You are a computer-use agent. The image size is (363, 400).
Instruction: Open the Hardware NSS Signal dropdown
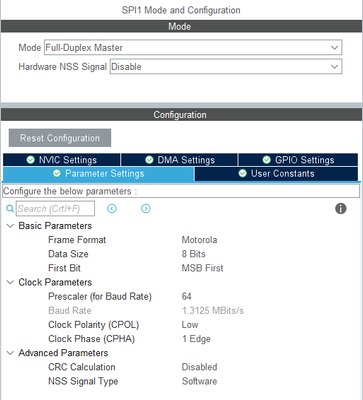click(x=226, y=67)
